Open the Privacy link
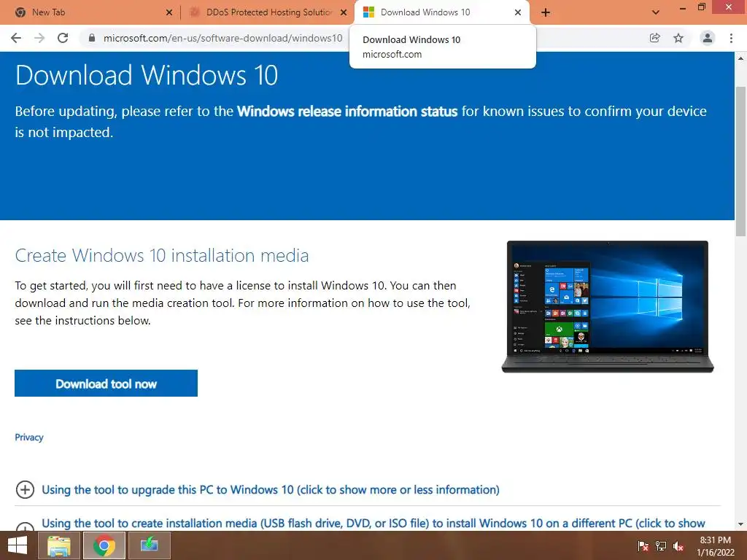Image resolution: width=747 pixels, height=560 pixels. click(29, 437)
